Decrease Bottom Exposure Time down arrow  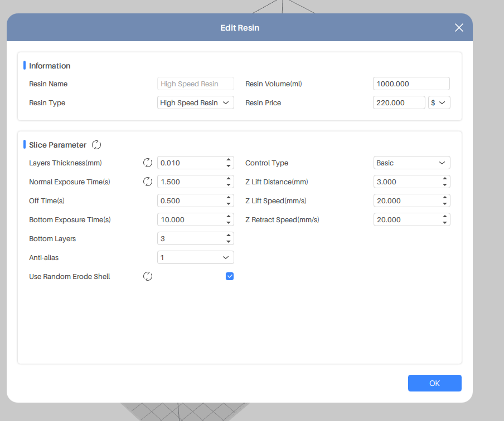[228, 223]
